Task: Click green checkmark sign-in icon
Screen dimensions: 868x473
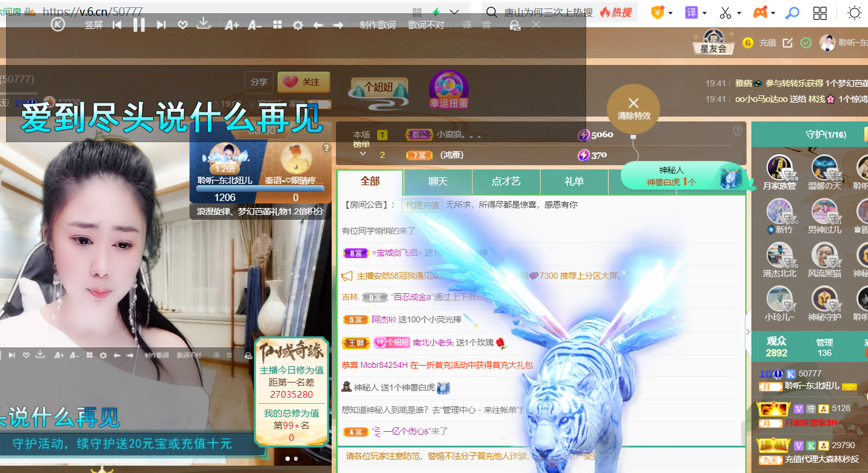Action: point(806,43)
